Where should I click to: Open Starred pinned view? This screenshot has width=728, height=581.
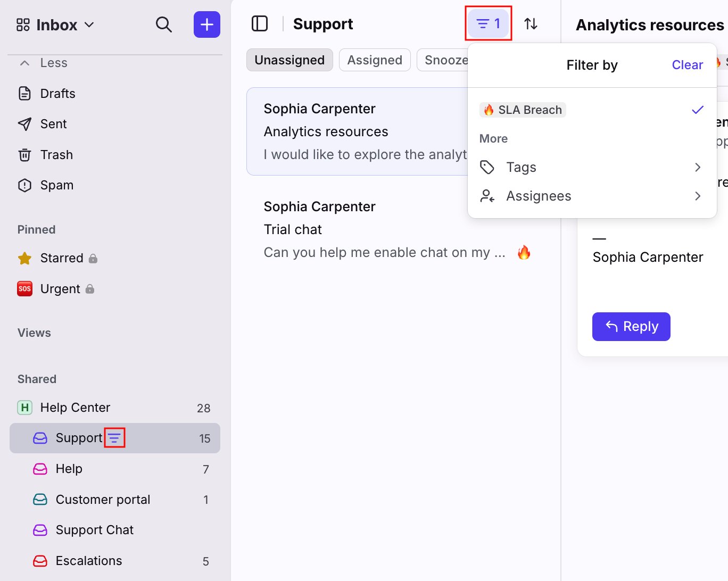pos(61,258)
